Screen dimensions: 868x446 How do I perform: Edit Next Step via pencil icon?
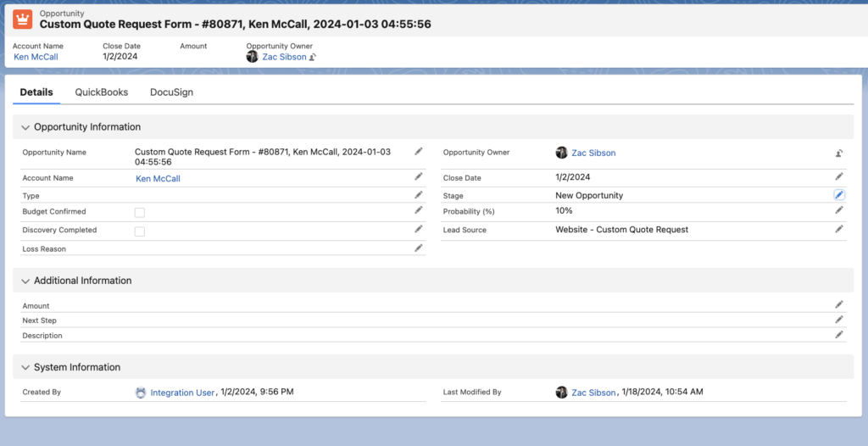pos(839,320)
